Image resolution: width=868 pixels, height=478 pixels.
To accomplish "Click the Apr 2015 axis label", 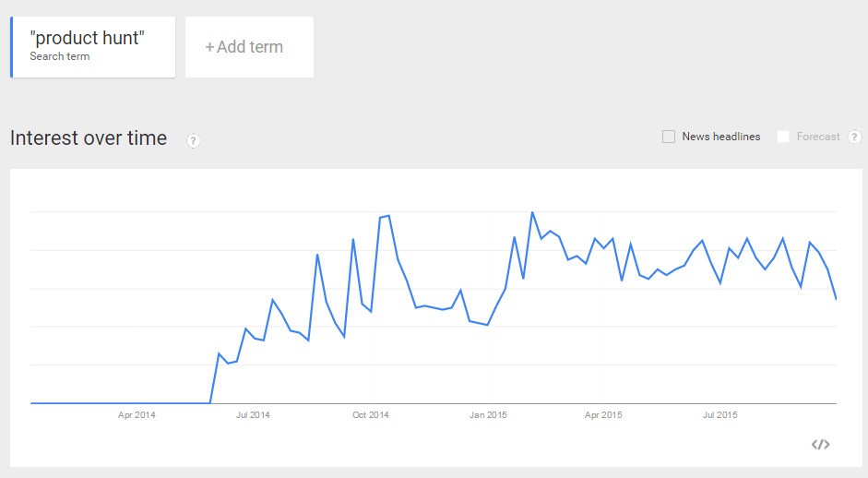I will tap(603, 415).
